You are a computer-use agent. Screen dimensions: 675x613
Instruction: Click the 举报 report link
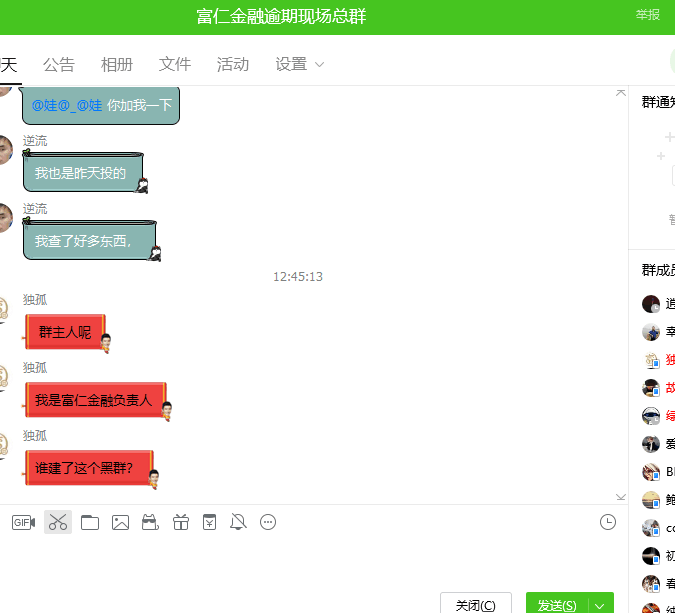click(x=647, y=15)
